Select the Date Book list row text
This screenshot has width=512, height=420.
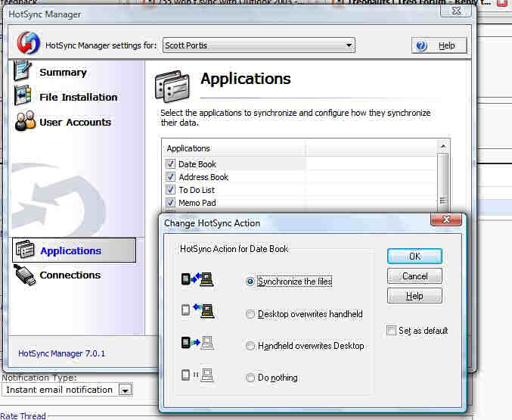point(197,164)
